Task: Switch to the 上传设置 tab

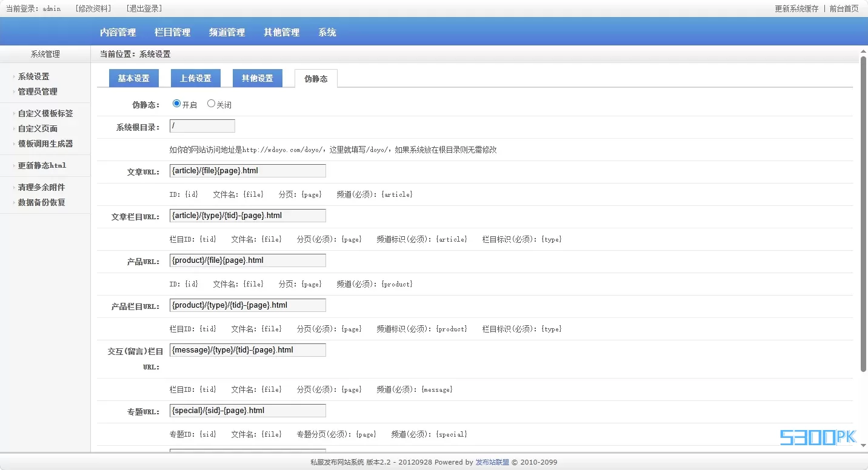Action: pos(196,78)
